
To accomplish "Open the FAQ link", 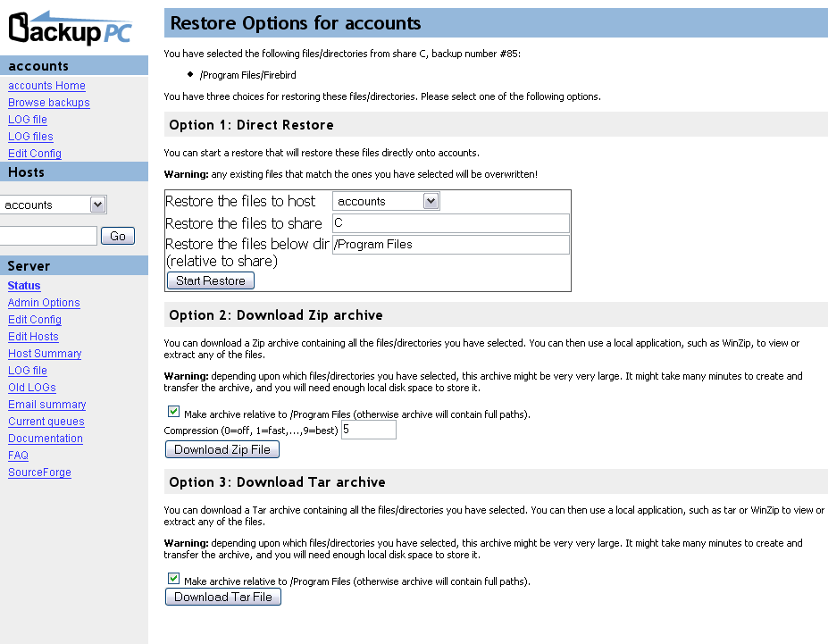I will 18,455.
